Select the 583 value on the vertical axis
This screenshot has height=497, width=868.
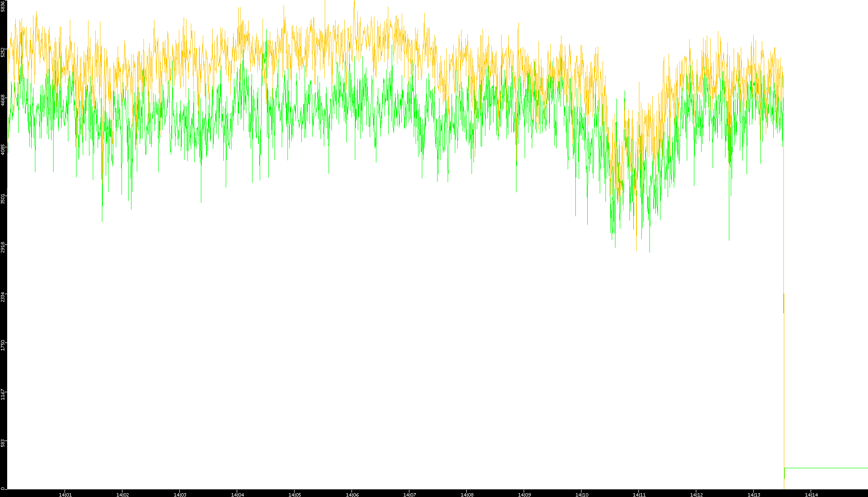(3, 443)
